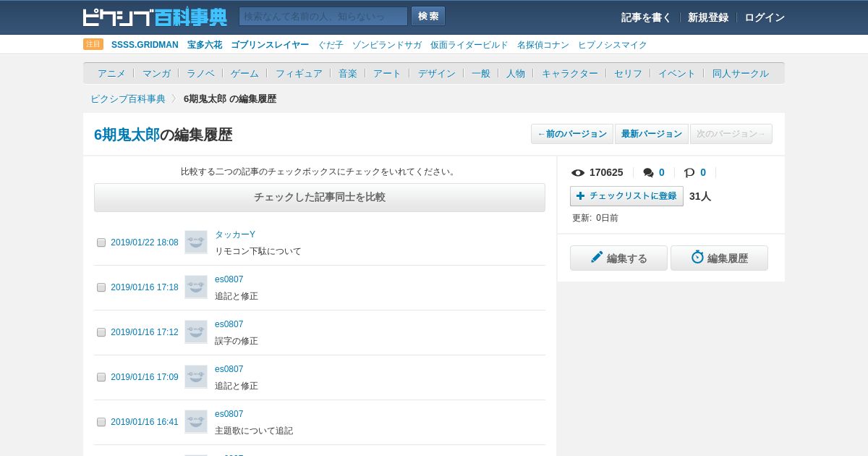The width and height of the screenshot is (868, 456).
Task: Click 新規登録 in the header
Action: tap(708, 17)
